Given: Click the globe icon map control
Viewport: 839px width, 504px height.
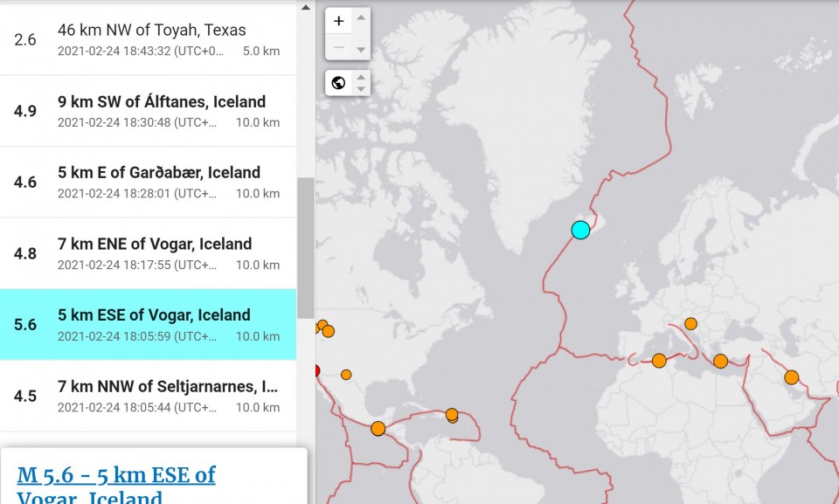Looking at the screenshot, I should point(339,83).
